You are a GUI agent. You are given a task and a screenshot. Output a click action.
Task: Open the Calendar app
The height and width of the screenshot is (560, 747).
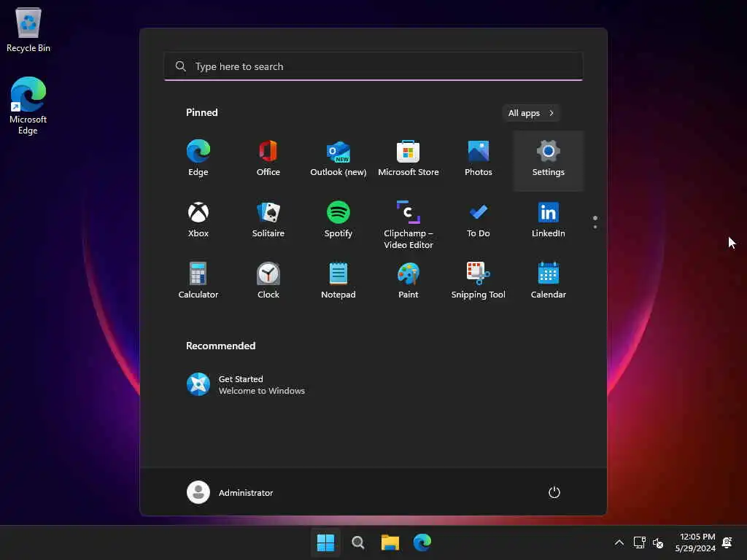549,282
